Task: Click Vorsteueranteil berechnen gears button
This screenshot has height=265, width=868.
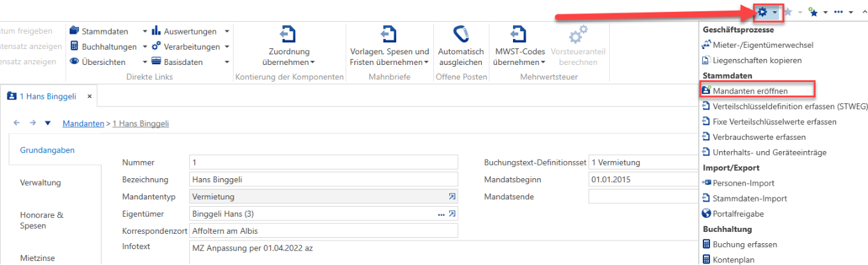Action: point(578,45)
